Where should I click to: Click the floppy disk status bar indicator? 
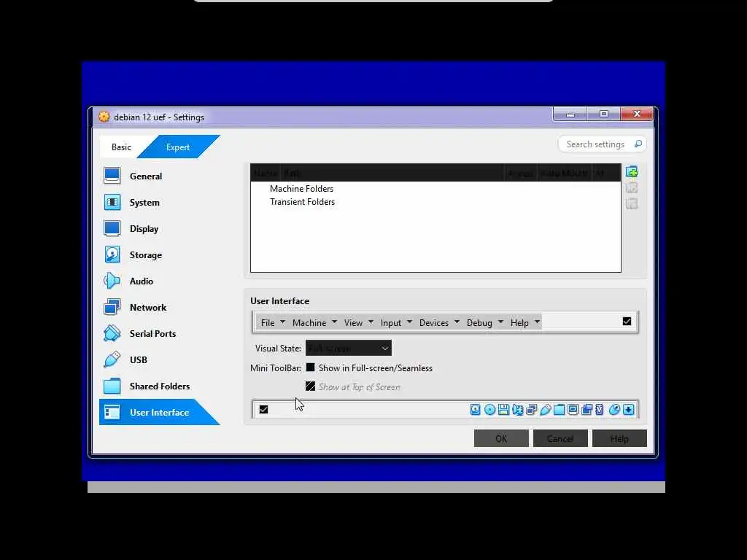[x=503, y=410]
